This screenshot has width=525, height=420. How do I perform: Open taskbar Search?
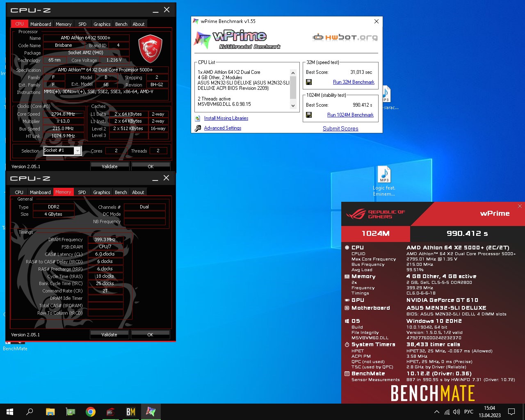[x=30, y=412]
